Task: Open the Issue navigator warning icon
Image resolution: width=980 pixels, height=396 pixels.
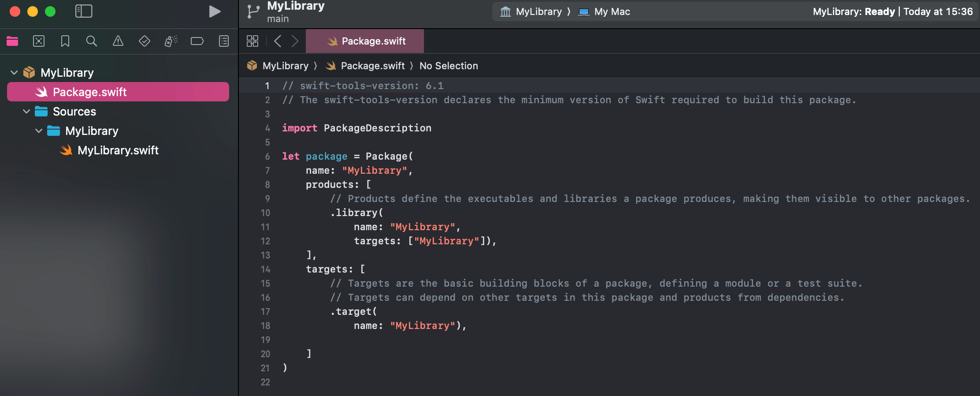Action: (118, 41)
